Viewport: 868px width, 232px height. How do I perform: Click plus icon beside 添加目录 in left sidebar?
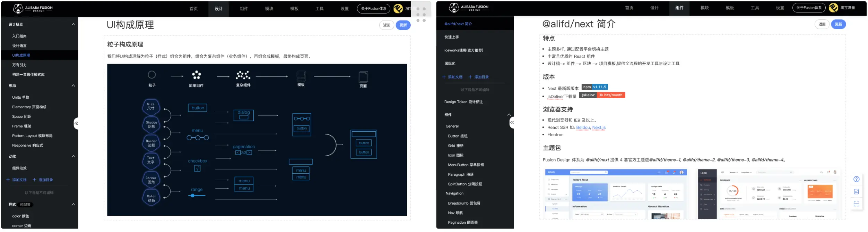tap(34, 180)
